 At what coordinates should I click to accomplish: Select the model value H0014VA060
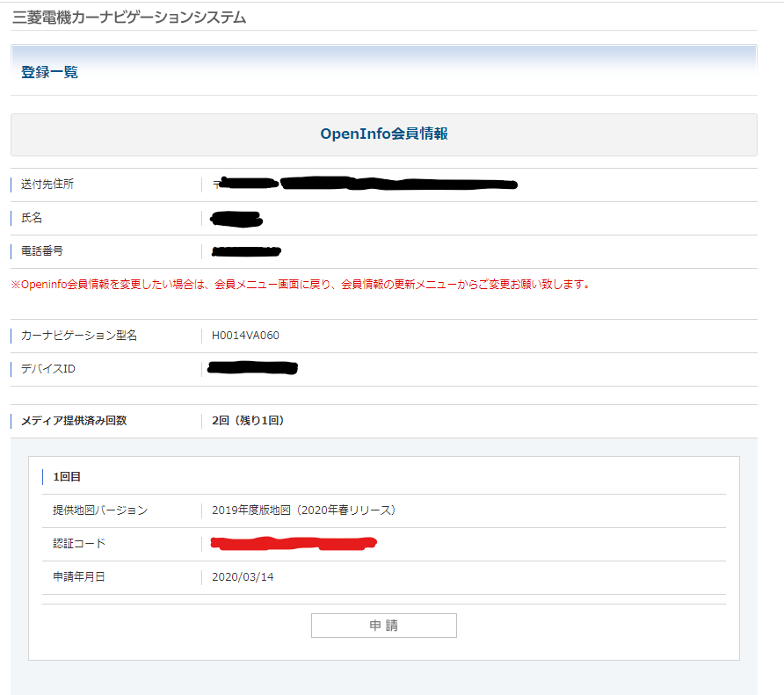click(246, 336)
